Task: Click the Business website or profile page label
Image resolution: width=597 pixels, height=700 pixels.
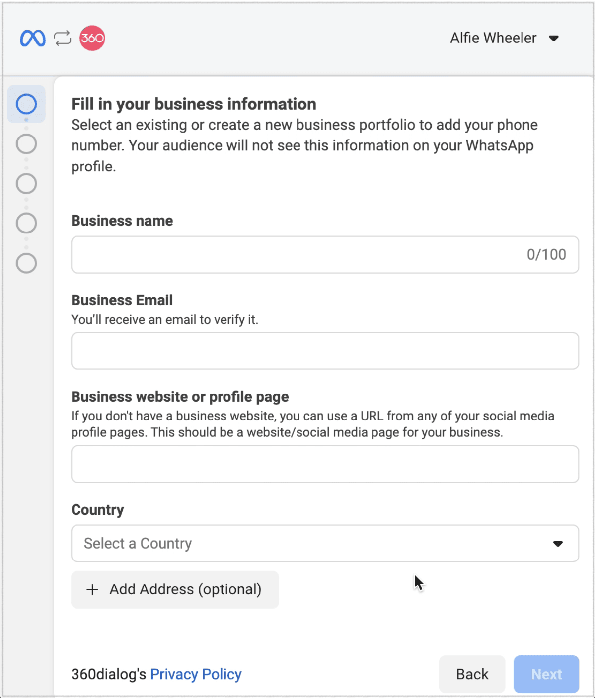Action: click(x=180, y=397)
